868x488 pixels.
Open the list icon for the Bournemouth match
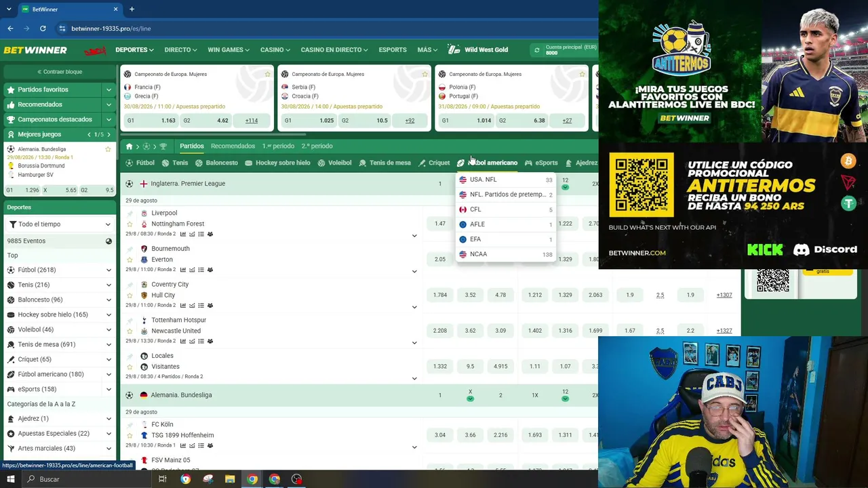[201, 270]
